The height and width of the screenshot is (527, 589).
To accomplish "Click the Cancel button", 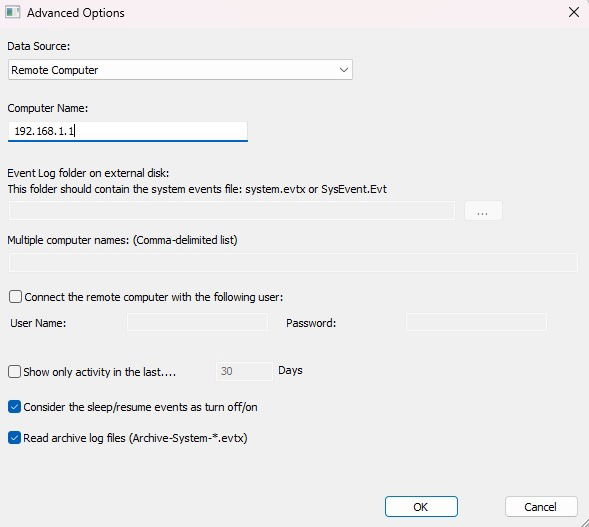I will [541, 507].
